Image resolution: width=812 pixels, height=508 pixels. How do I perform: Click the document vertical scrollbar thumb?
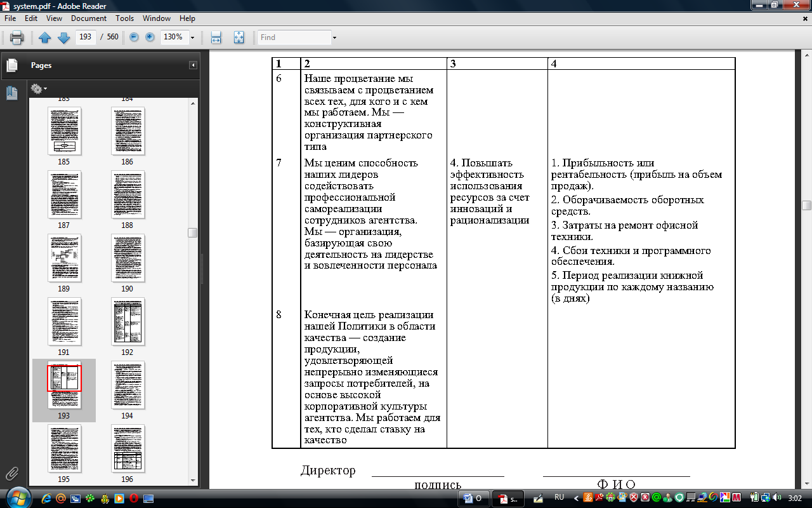(806, 205)
